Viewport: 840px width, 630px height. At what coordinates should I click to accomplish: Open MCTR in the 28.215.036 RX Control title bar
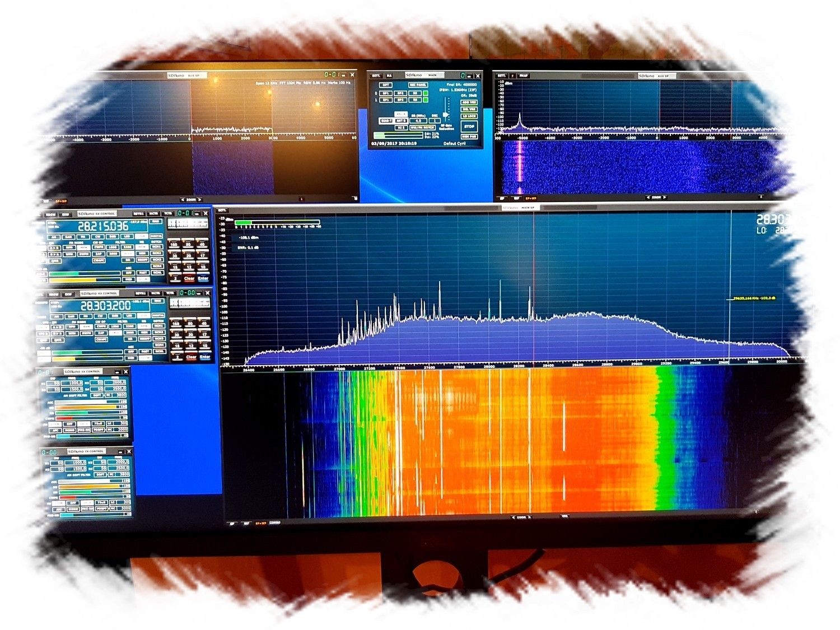pyautogui.click(x=153, y=213)
